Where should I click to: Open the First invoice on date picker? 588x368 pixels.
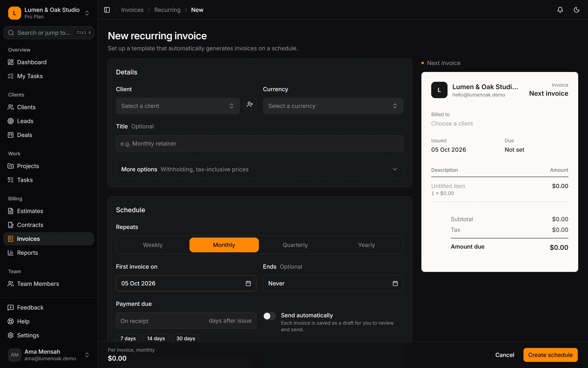186,283
